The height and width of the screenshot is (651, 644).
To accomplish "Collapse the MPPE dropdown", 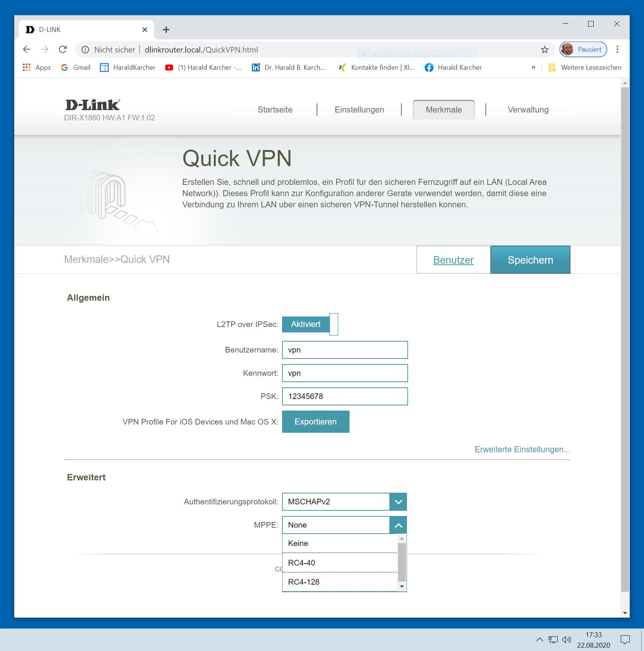I will [398, 525].
